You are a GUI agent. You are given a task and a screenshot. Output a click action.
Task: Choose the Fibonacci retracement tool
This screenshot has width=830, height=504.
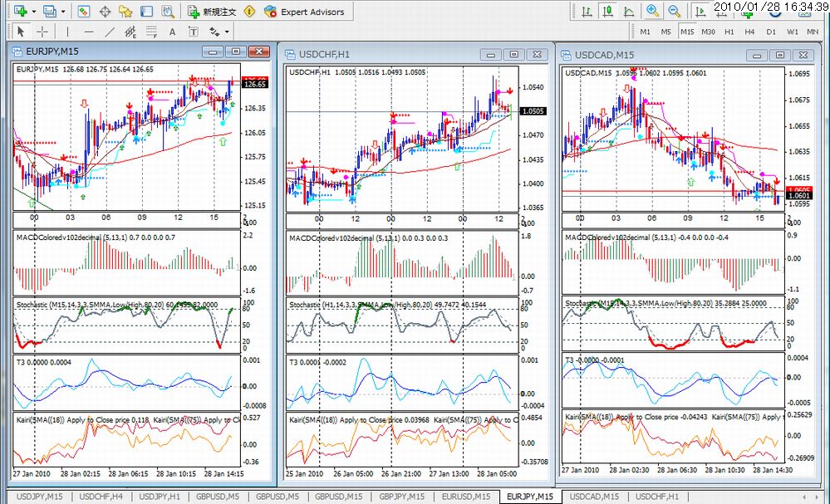pos(151,32)
